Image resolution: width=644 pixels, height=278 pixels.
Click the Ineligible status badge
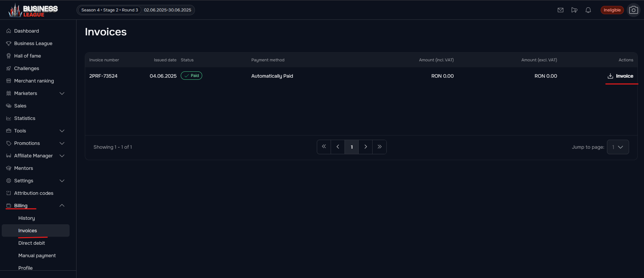tap(612, 10)
